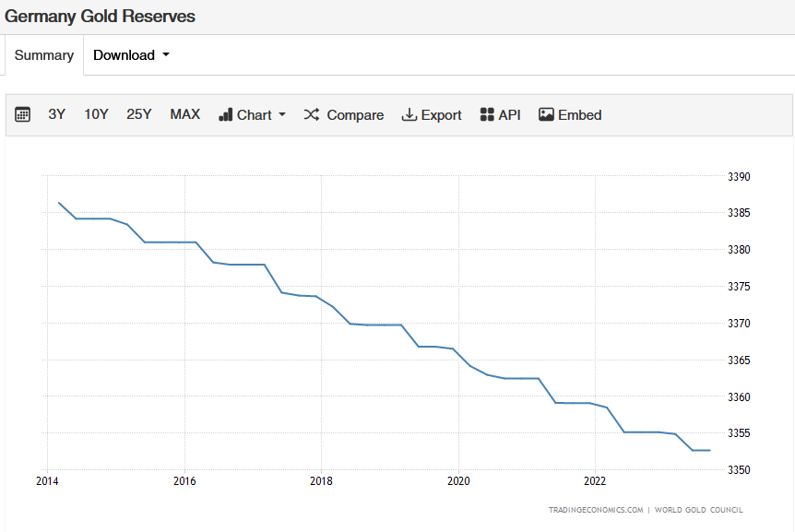Click the Compare shuffle arrows icon

tap(312, 115)
